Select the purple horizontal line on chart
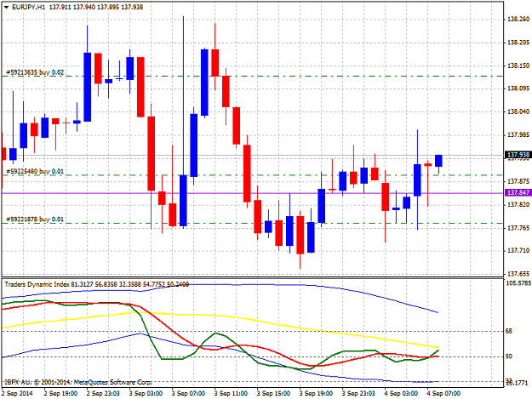532x399 pixels. 253,193
